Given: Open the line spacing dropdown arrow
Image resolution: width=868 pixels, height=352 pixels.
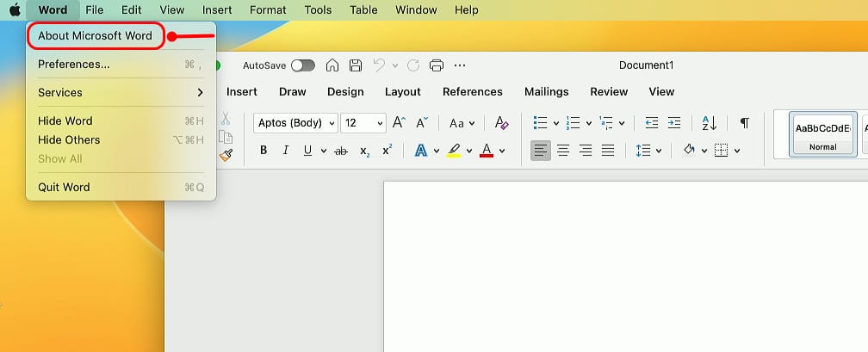Looking at the screenshot, I should [x=659, y=151].
